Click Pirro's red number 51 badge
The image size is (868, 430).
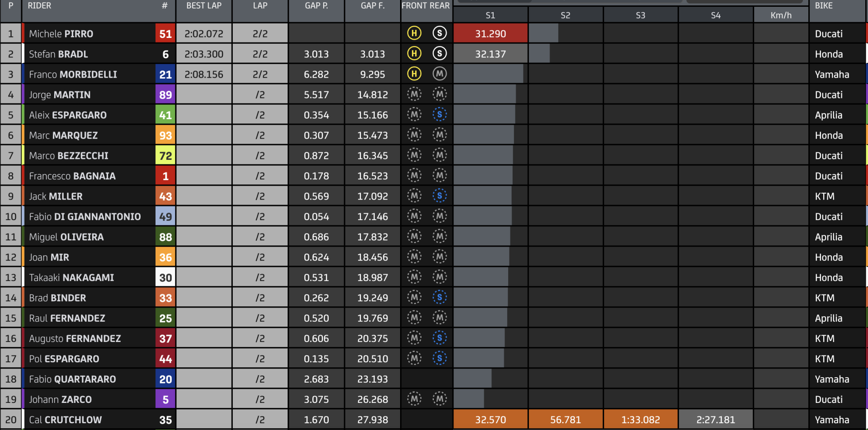click(x=165, y=33)
